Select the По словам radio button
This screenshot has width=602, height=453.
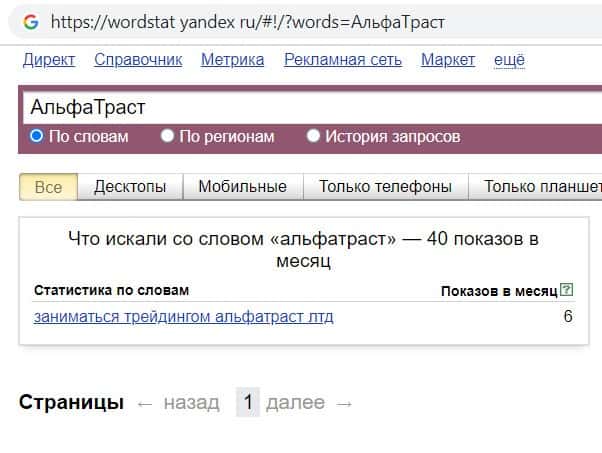coord(36,136)
